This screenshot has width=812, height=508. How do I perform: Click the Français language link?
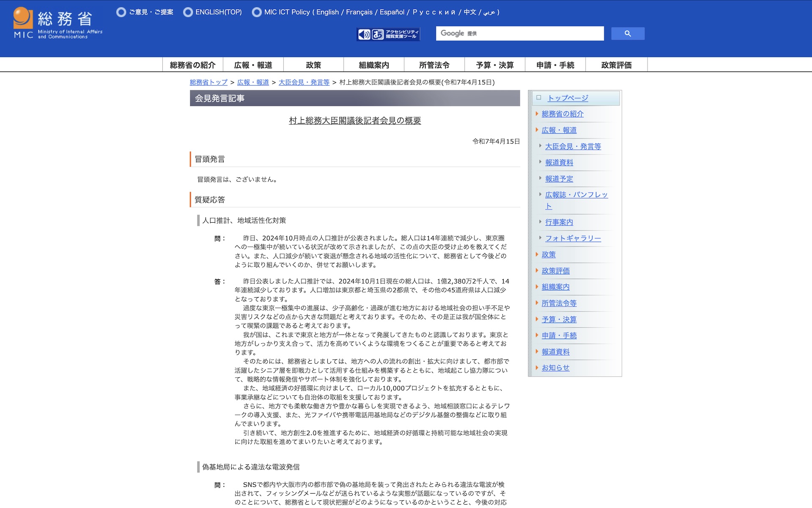pos(359,12)
